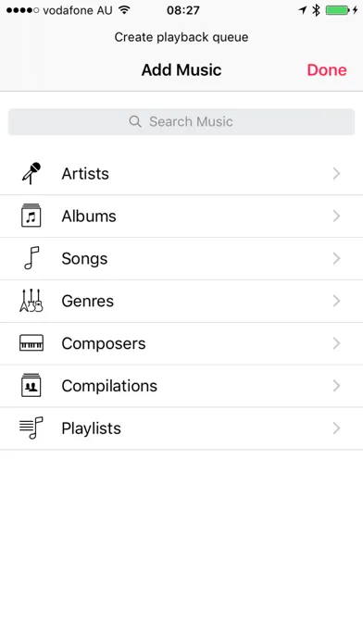Click the magnifying glass search icon
The height and width of the screenshot is (644, 363).
click(135, 121)
